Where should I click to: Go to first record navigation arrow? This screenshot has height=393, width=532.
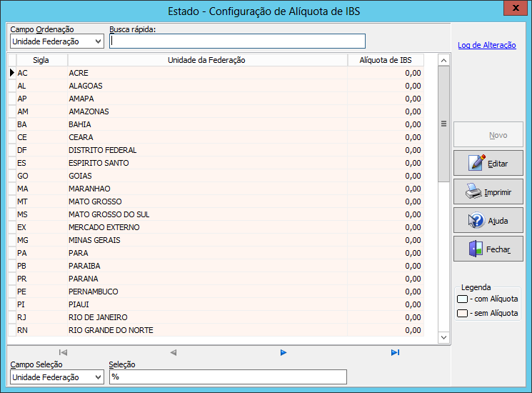[x=63, y=352]
